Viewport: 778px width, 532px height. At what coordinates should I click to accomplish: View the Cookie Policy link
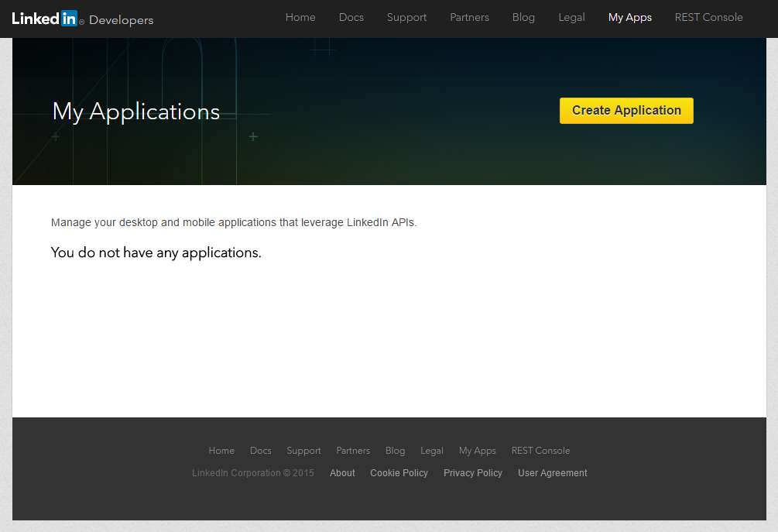pyautogui.click(x=399, y=473)
